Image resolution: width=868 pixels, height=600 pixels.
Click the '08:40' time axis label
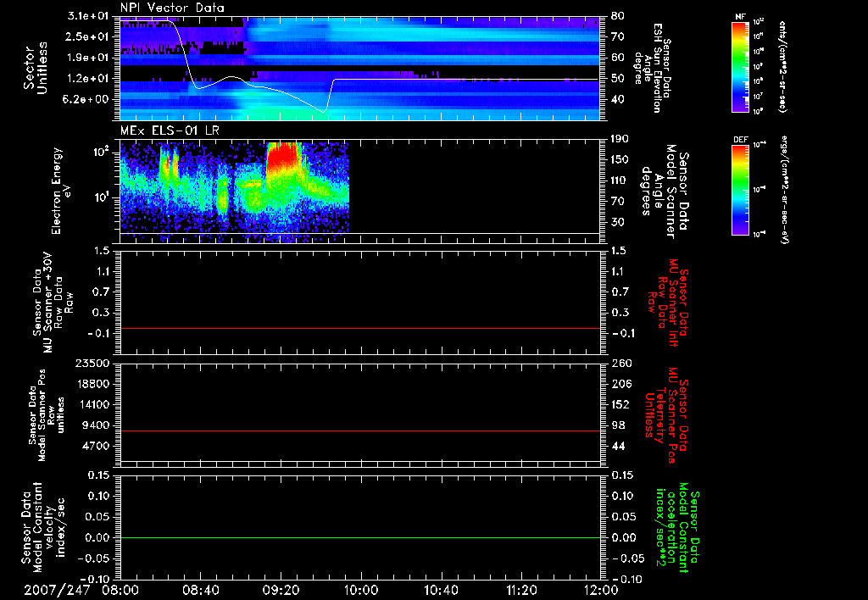200,590
